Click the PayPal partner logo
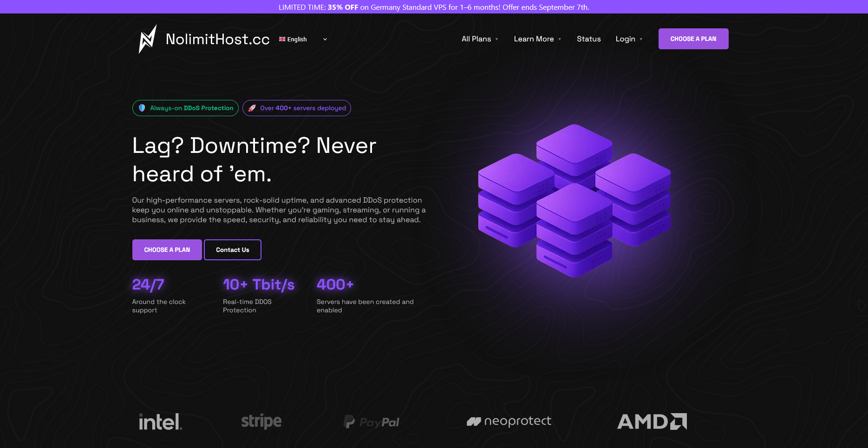 tap(371, 422)
